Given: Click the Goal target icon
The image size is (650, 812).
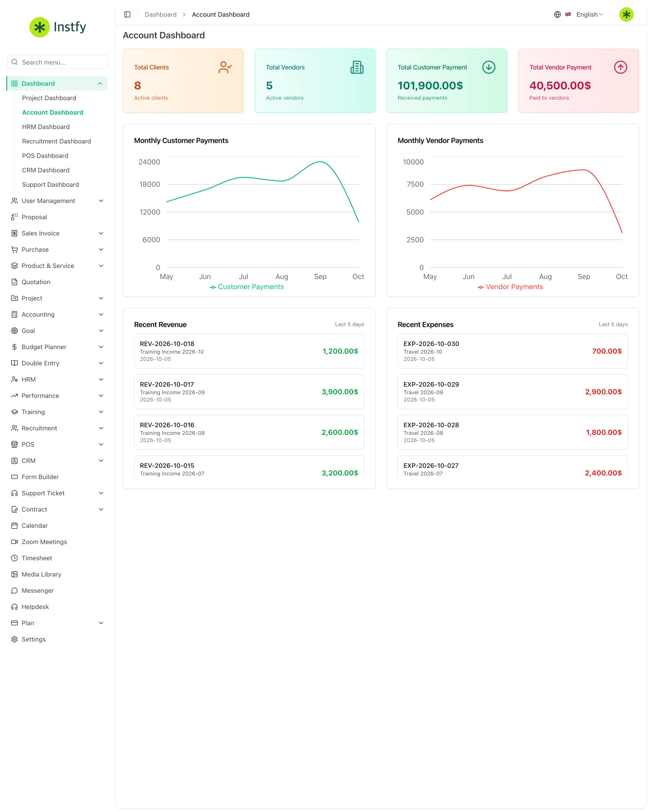Looking at the screenshot, I should 14,331.
